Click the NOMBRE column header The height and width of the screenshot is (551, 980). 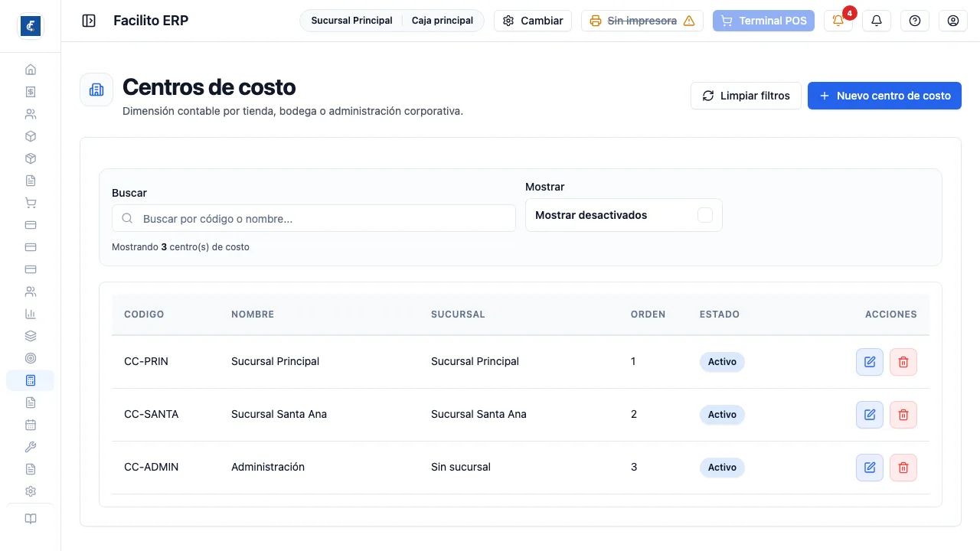point(253,315)
